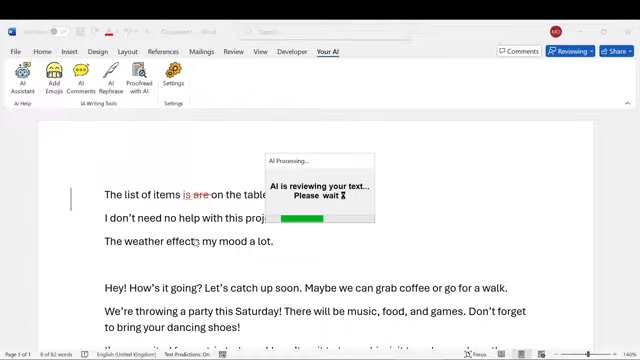640x360 pixels.
Task: Switch to the Developer tab
Action: tap(292, 51)
